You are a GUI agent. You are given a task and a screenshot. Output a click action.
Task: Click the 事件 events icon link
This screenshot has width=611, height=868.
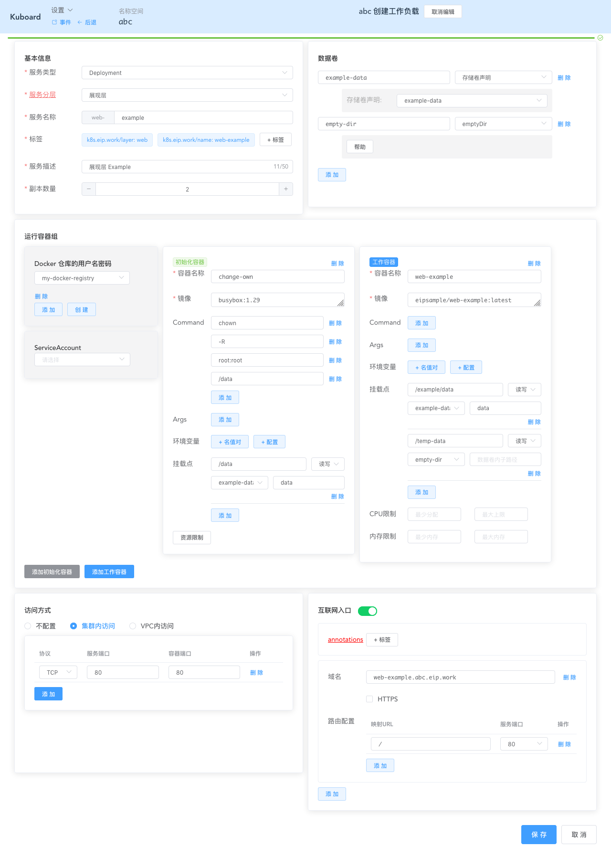pos(62,22)
